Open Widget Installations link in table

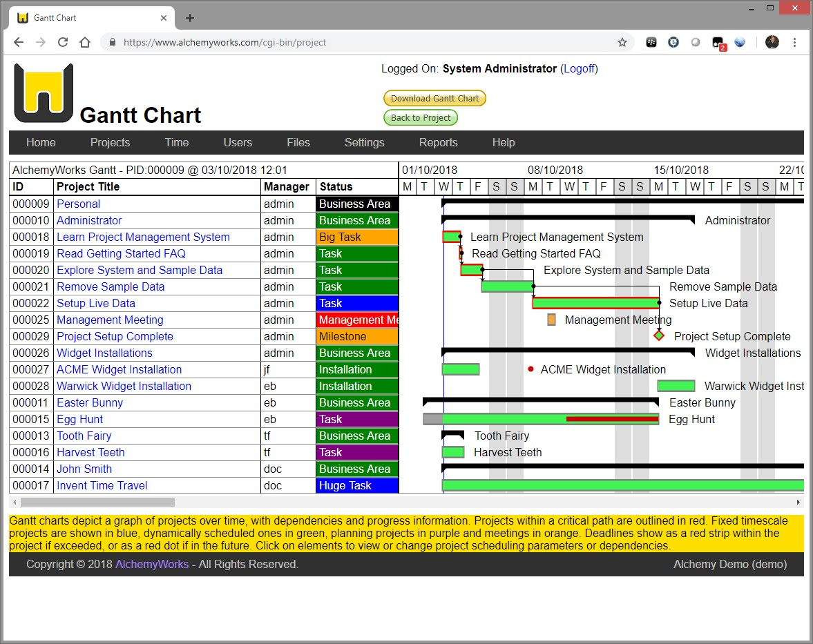pyautogui.click(x=105, y=353)
